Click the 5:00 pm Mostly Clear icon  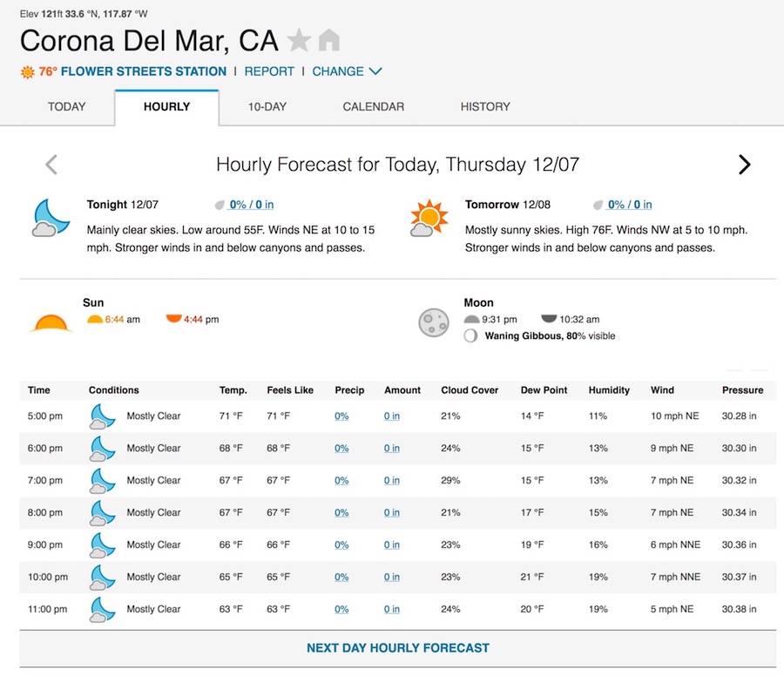pyautogui.click(x=102, y=416)
